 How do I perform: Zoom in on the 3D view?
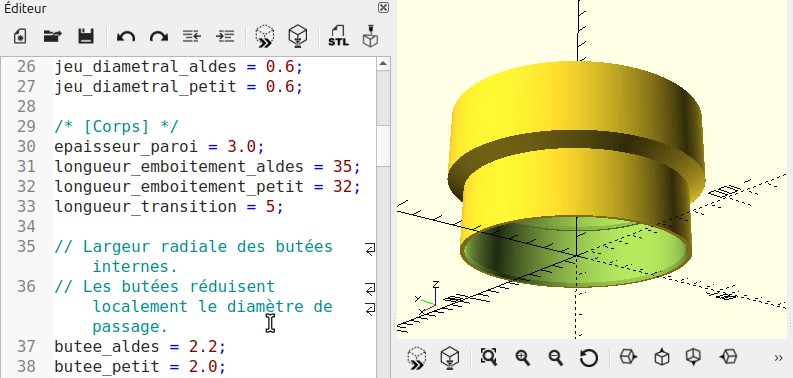click(522, 357)
